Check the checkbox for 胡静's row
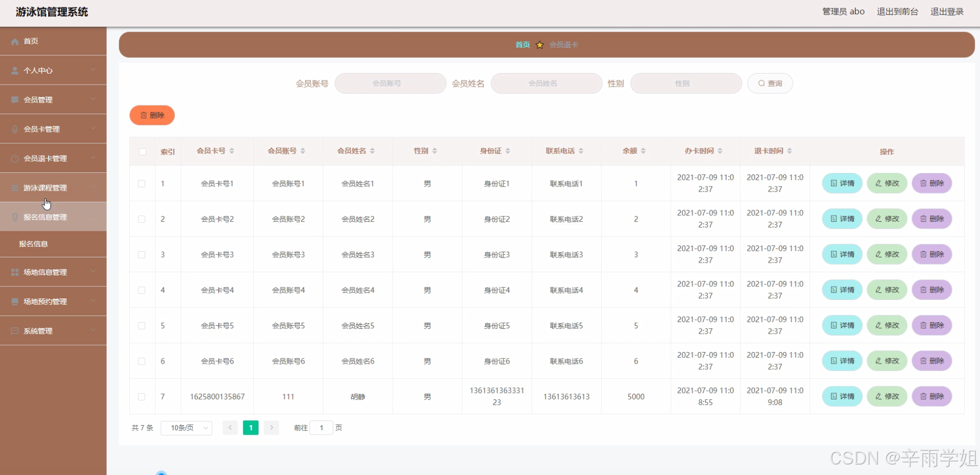This screenshot has width=980, height=475. tap(141, 397)
